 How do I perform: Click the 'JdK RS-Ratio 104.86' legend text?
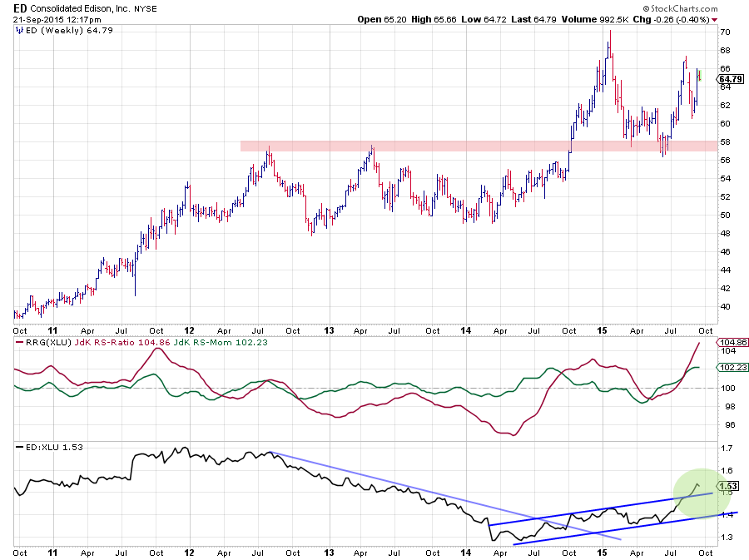pos(122,342)
